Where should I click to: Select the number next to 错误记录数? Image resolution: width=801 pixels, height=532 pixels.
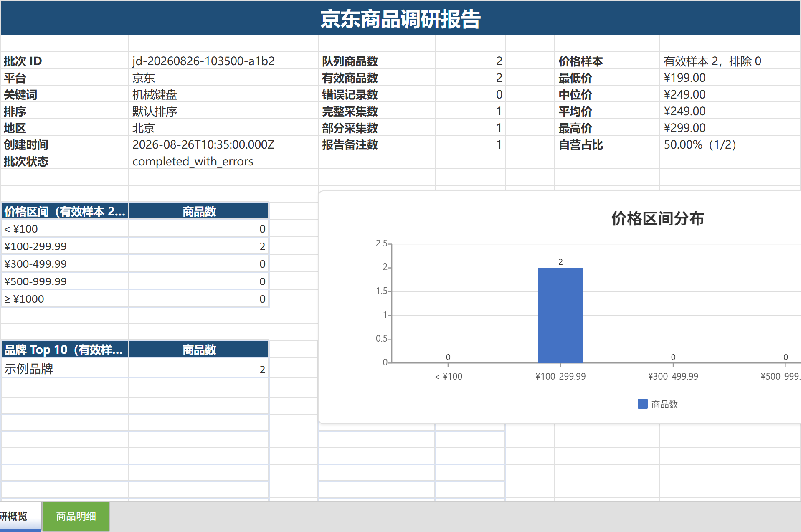point(470,94)
